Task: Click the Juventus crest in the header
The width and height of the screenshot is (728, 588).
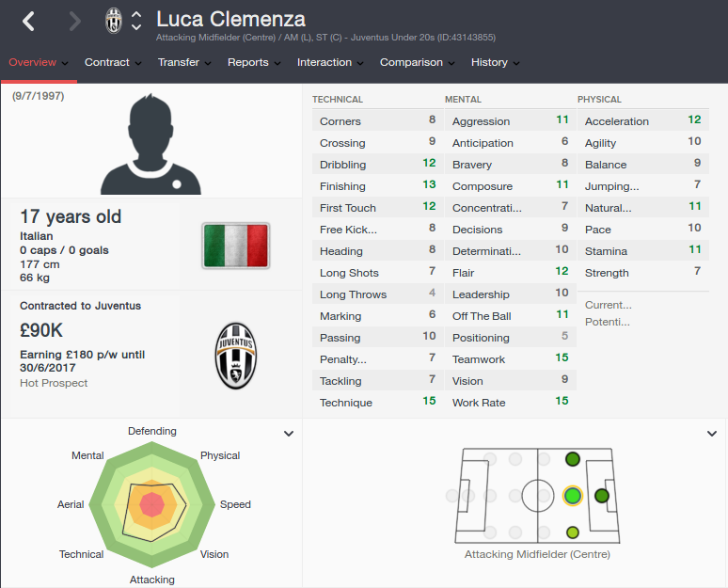Action: point(113,21)
